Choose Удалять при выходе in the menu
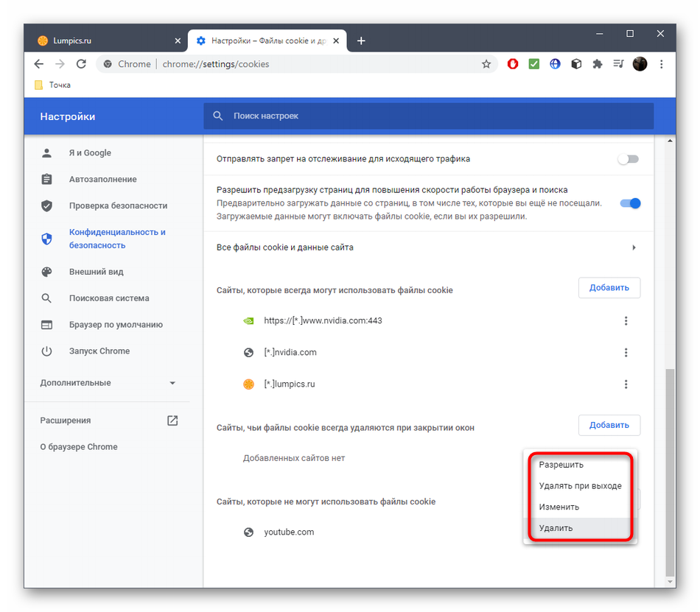 pyautogui.click(x=581, y=486)
